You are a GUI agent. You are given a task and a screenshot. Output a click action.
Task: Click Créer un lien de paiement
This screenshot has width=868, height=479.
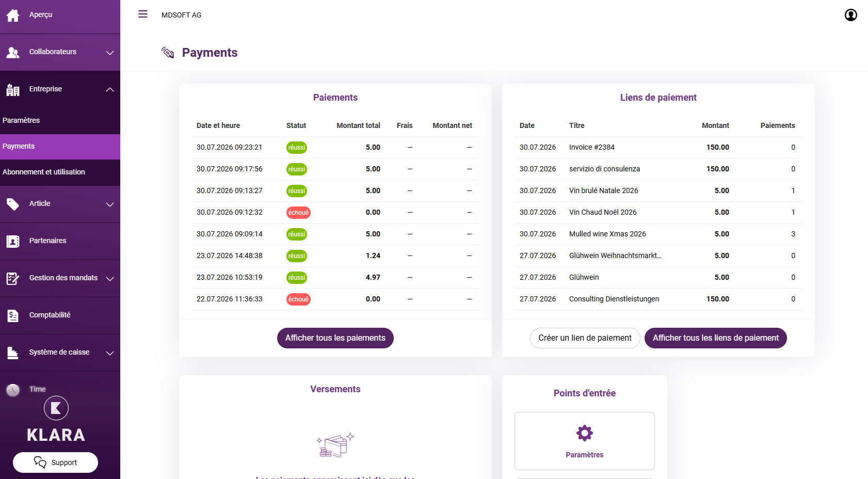[585, 338]
